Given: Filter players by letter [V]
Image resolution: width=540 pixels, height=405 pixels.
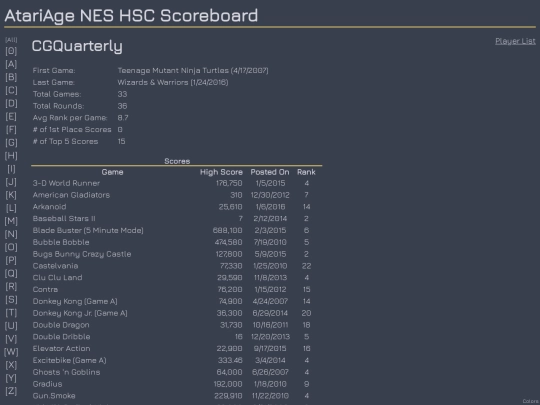Looking at the screenshot, I should 11,339.
